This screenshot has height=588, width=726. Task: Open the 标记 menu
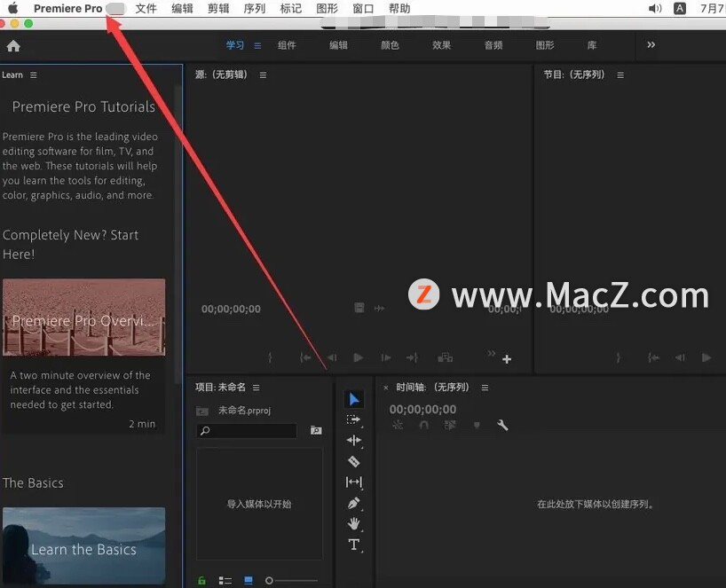[290, 8]
